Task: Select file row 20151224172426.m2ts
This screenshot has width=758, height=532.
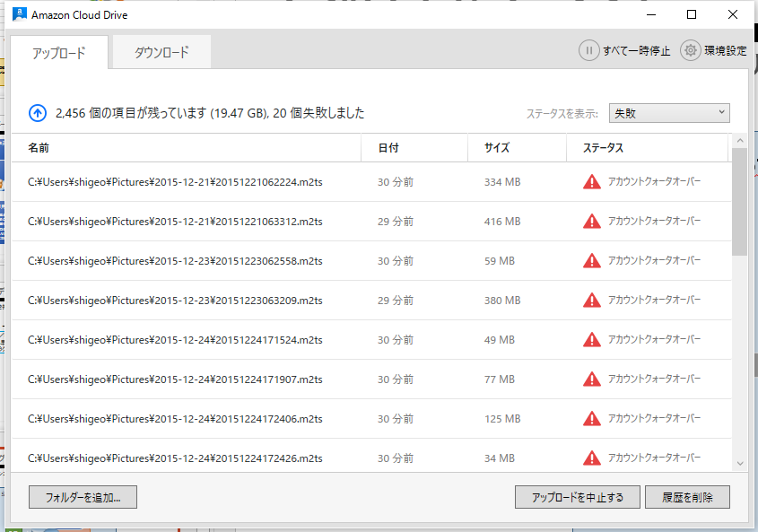Action: click(x=371, y=456)
